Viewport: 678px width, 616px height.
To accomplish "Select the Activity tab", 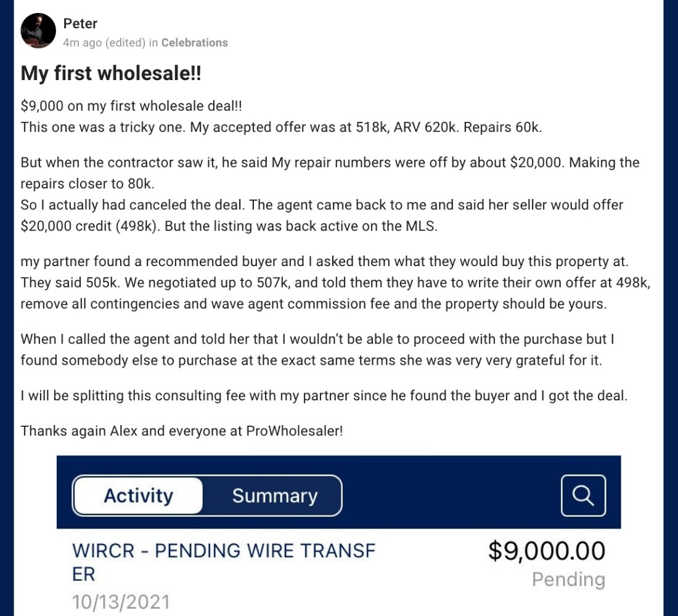I will click(x=138, y=496).
